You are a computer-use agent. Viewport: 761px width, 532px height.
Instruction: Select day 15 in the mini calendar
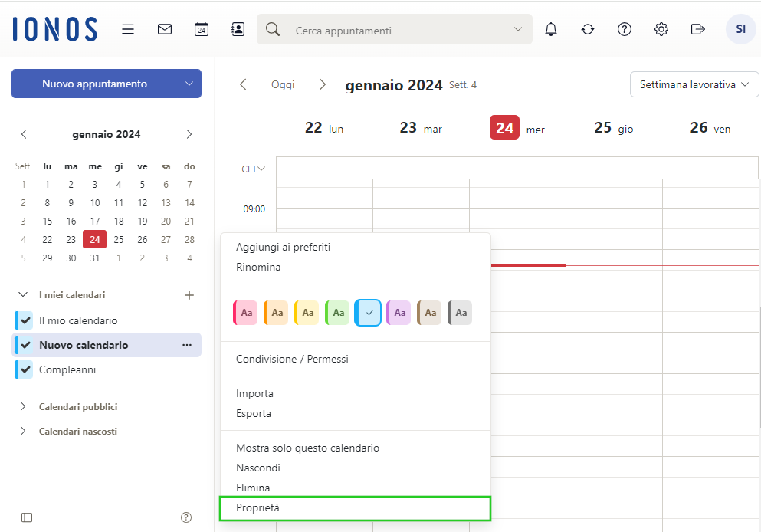click(x=47, y=222)
